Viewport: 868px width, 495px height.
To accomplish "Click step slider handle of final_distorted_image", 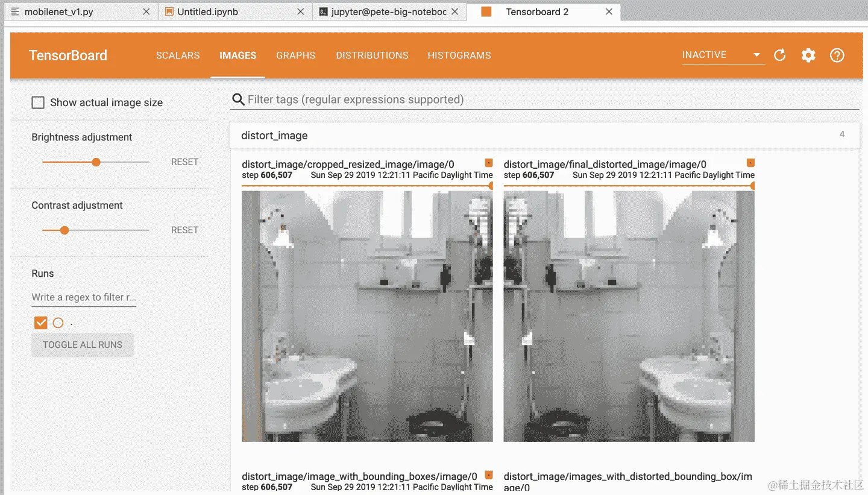I will pyautogui.click(x=752, y=186).
